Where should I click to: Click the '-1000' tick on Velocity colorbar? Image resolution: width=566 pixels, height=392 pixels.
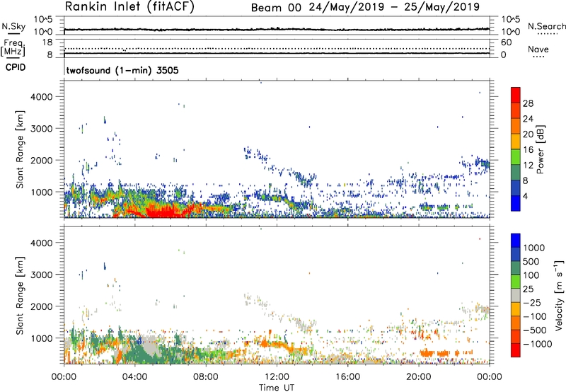(537, 344)
